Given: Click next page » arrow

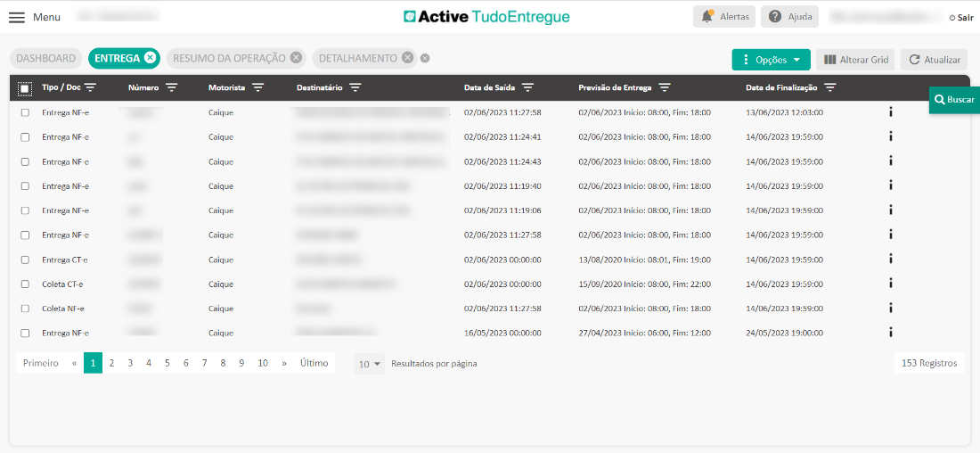Looking at the screenshot, I should (284, 363).
